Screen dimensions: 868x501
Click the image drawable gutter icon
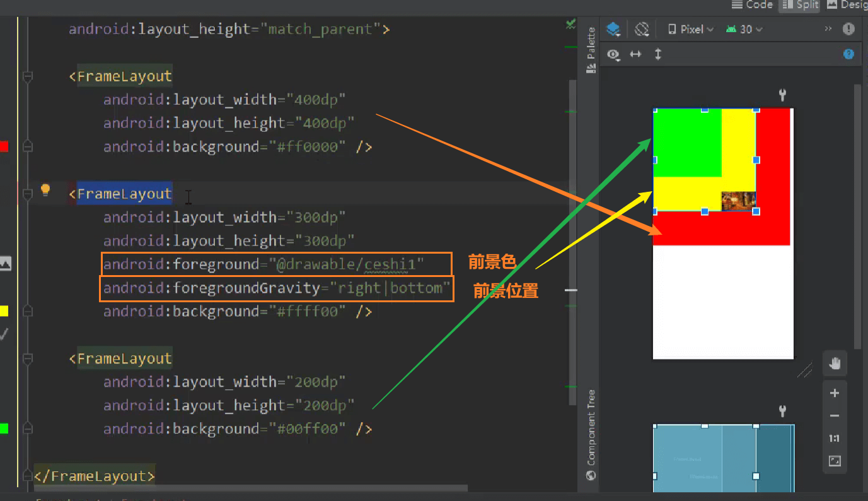point(5,264)
